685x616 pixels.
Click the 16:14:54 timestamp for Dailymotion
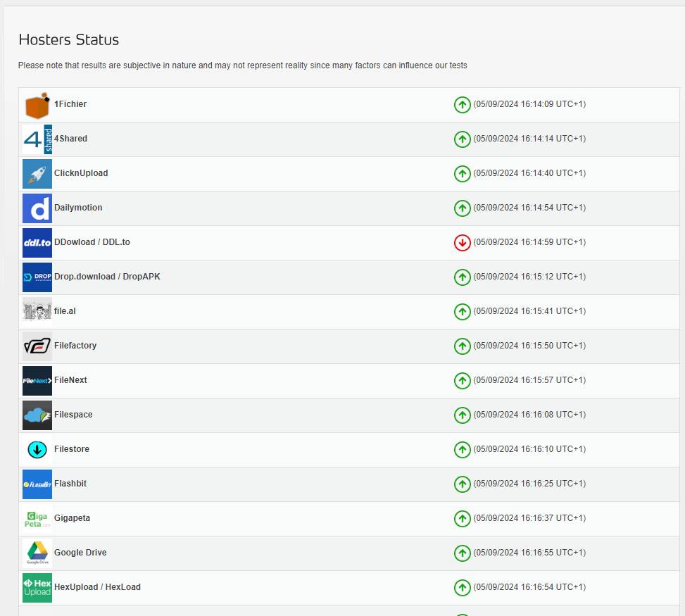click(529, 208)
